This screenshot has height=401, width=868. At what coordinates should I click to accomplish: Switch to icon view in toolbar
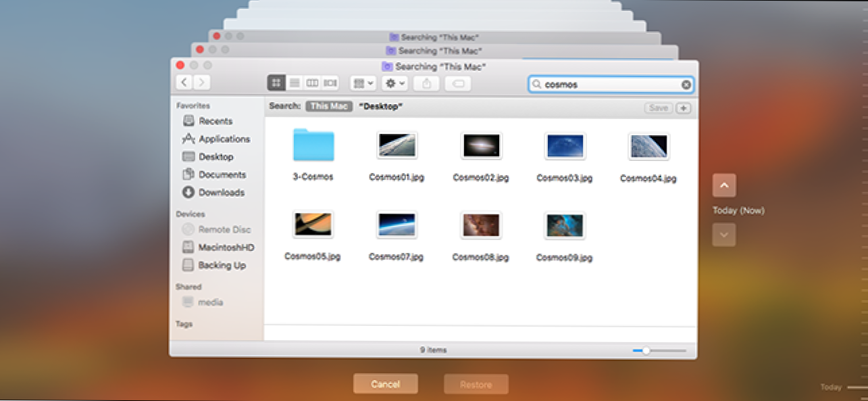click(x=276, y=83)
